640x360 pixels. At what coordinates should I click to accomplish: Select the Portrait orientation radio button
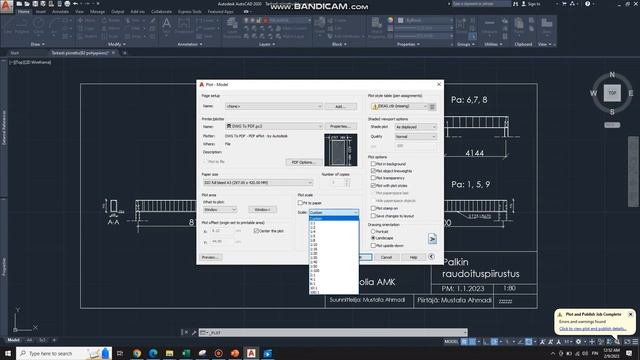pyautogui.click(x=373, y=231)
